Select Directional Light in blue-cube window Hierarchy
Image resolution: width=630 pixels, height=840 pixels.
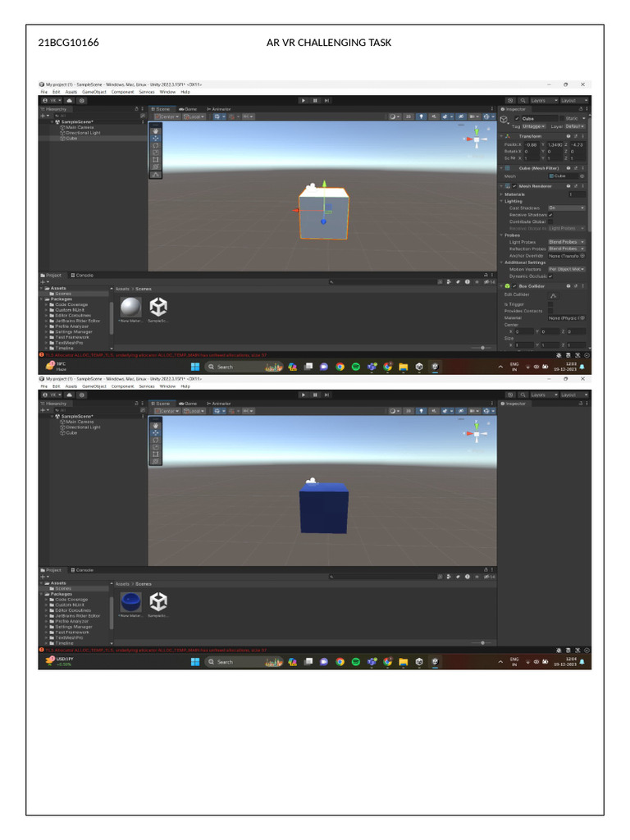click(80, 427)
